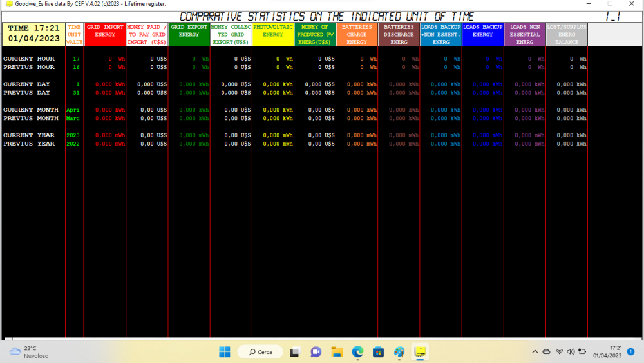Viewport: 644px width, 363px height.
Task: Click PREVIUS MONTH loads backup 0,000 kWh
Action: tap(488, 118)
